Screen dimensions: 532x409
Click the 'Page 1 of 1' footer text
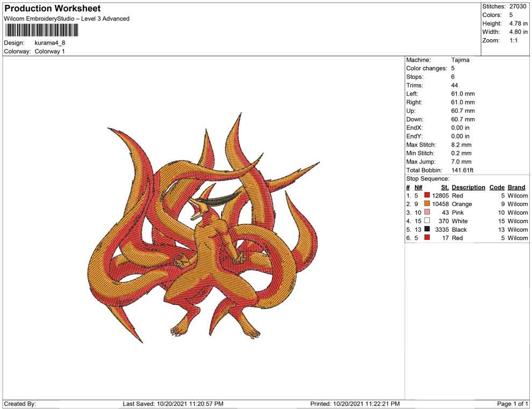[x=512, y=404]
